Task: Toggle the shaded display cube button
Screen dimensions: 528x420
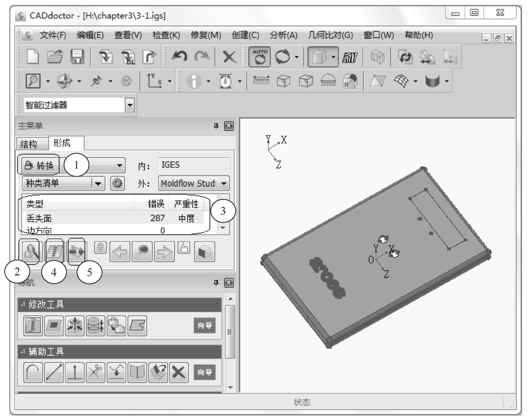Action: pos(319,57)
